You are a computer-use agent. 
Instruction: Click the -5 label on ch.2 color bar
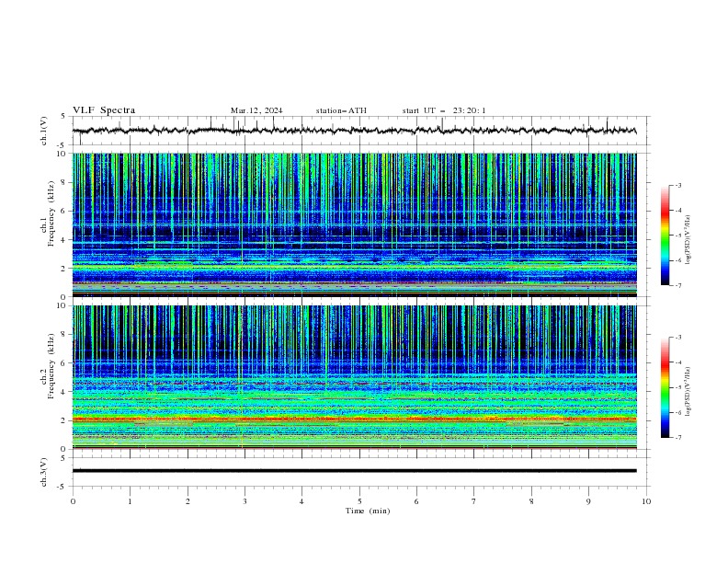(x=677, y=387)
